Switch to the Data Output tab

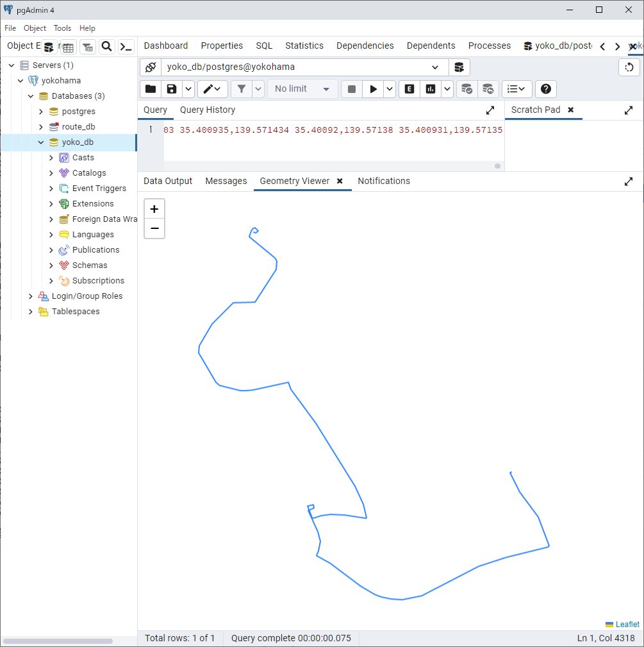click(168, 181)
